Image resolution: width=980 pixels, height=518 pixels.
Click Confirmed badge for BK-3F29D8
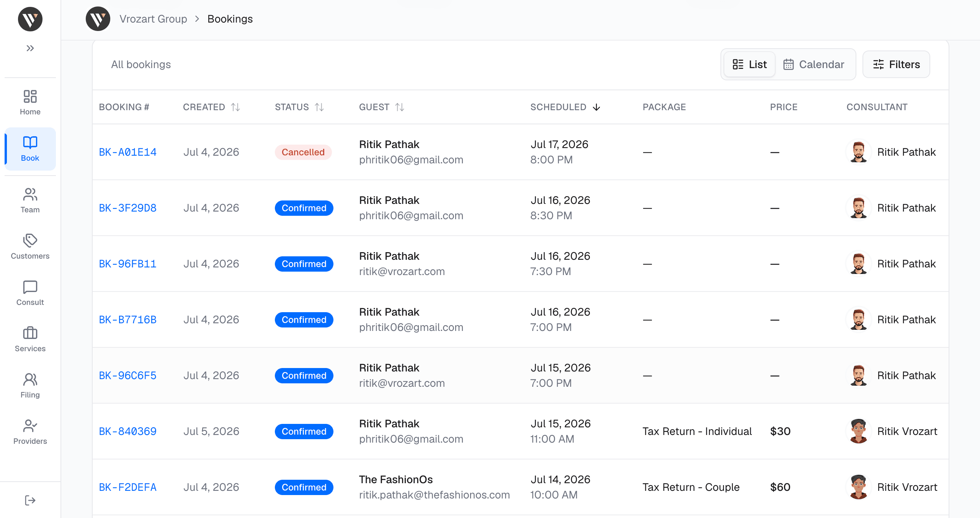pos(304,208)
